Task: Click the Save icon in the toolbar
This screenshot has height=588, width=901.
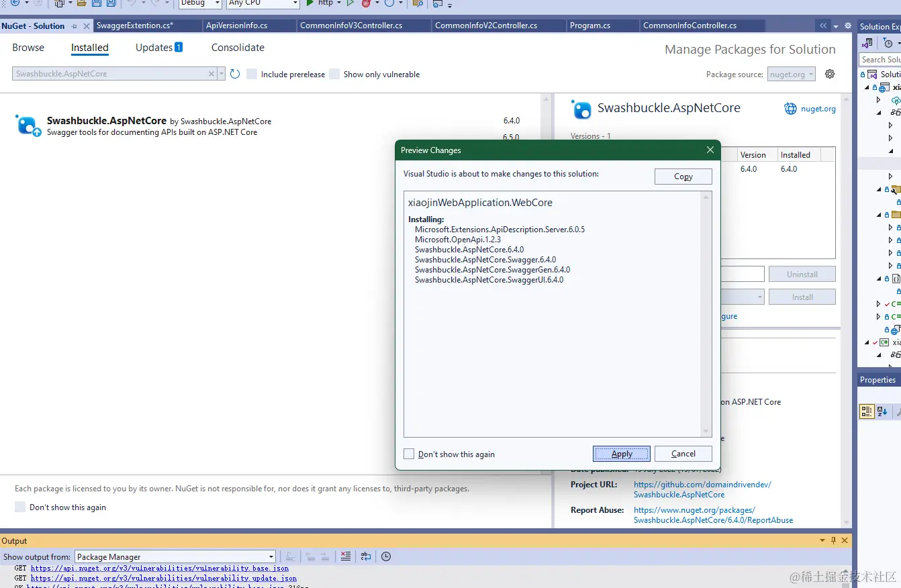Action: [x=96, y=3]
